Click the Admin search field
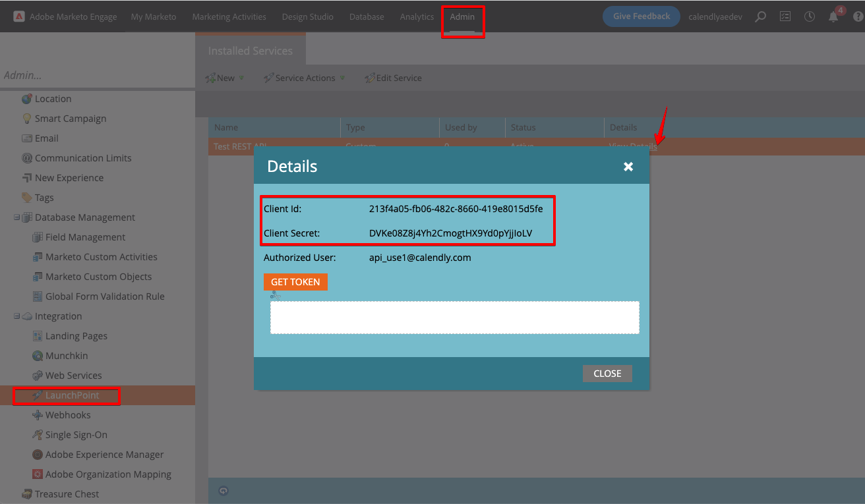Screen dimensions: 865x504 [x=98, y=75]
